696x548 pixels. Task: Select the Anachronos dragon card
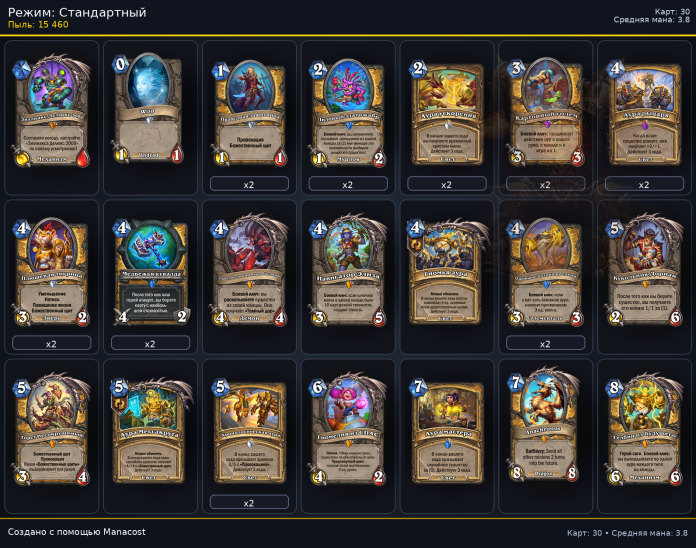[546, 429]
